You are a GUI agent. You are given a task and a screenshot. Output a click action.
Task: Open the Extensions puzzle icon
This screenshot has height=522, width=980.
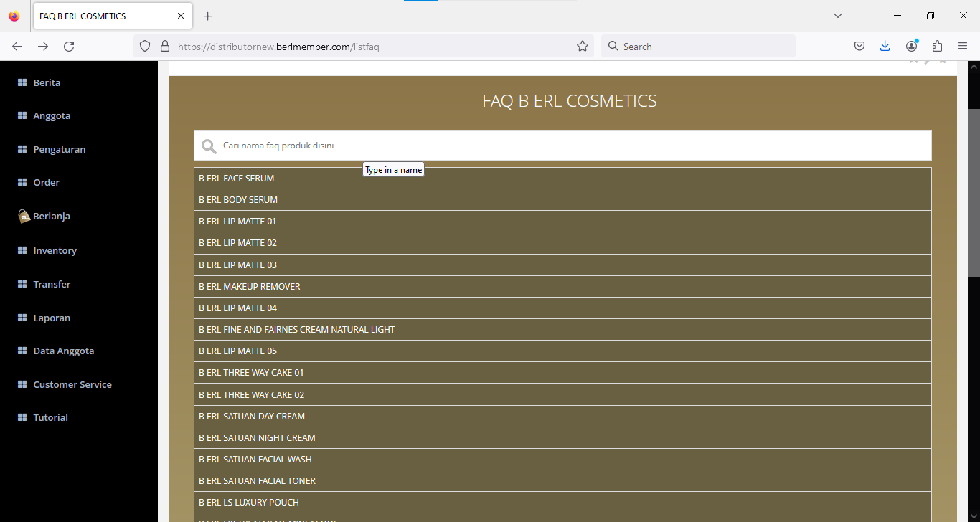click(937, 47)
